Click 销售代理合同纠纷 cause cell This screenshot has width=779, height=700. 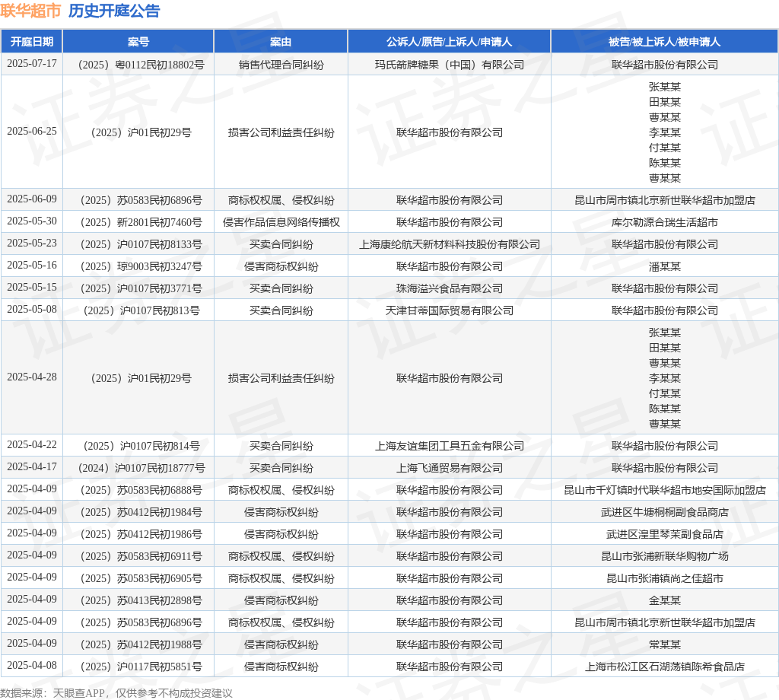281,65
